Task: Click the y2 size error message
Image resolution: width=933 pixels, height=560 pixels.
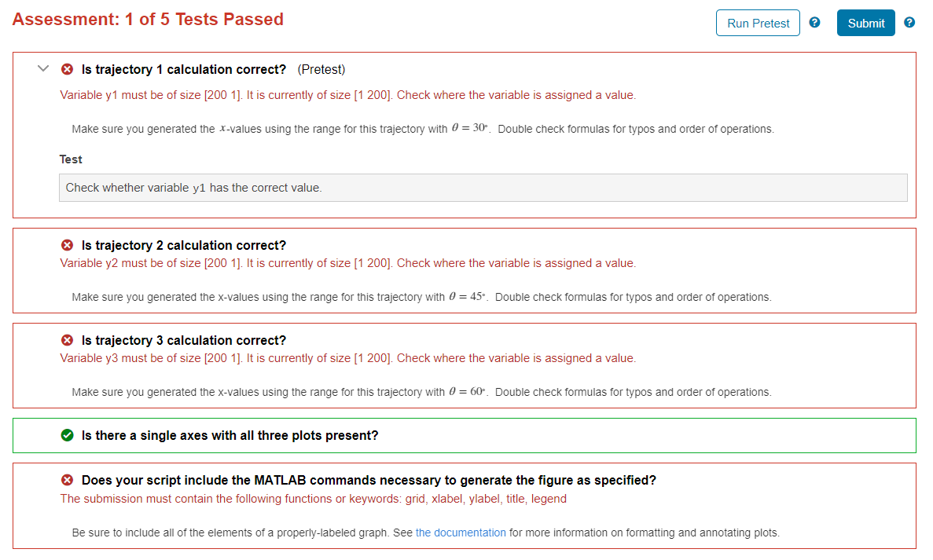Action: 347,263
